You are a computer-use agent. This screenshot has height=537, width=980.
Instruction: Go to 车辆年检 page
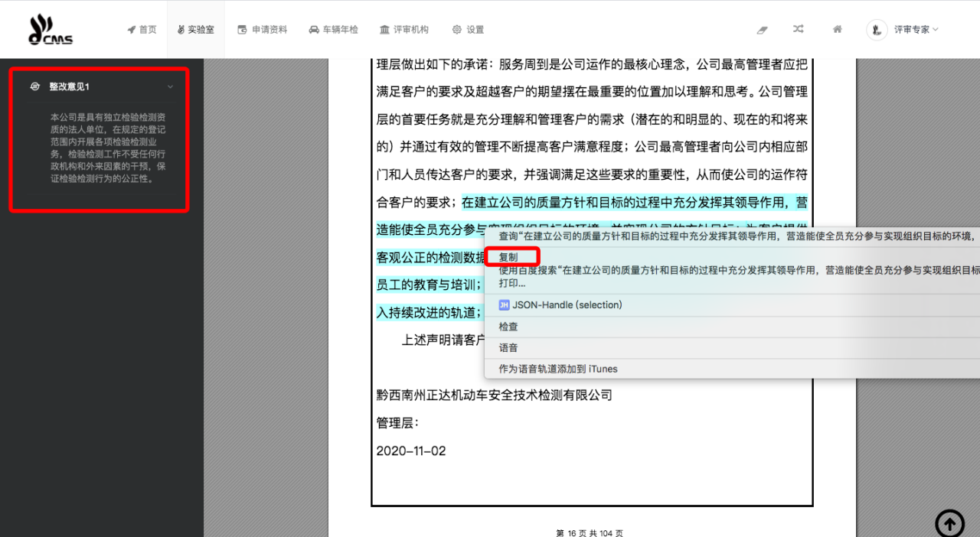point(333,30)
